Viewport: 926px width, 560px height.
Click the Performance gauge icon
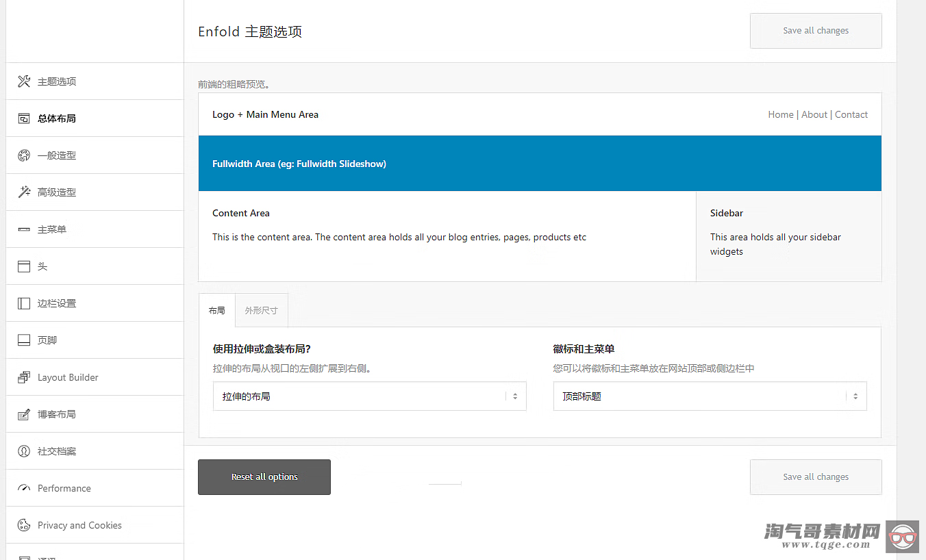click(24, 488)
